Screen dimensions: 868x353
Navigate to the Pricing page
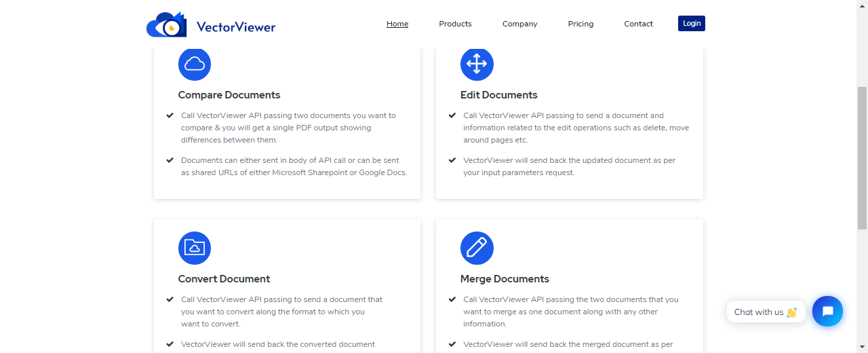click(580, 24)
